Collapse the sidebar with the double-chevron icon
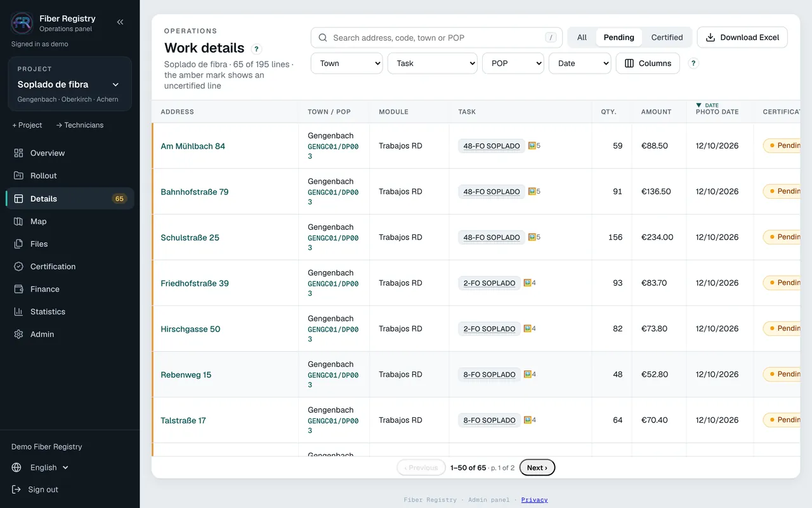 tap(120, 22)
